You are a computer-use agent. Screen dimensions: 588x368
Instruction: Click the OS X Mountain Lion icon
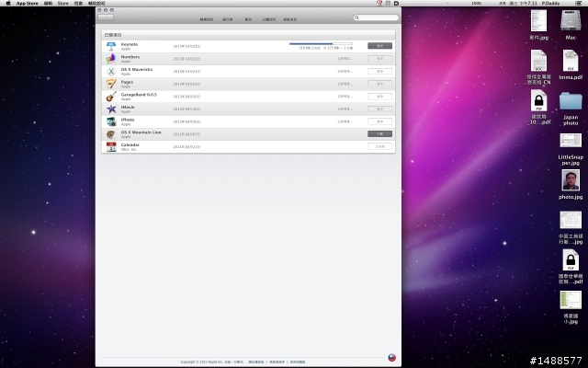pos(111,134)
